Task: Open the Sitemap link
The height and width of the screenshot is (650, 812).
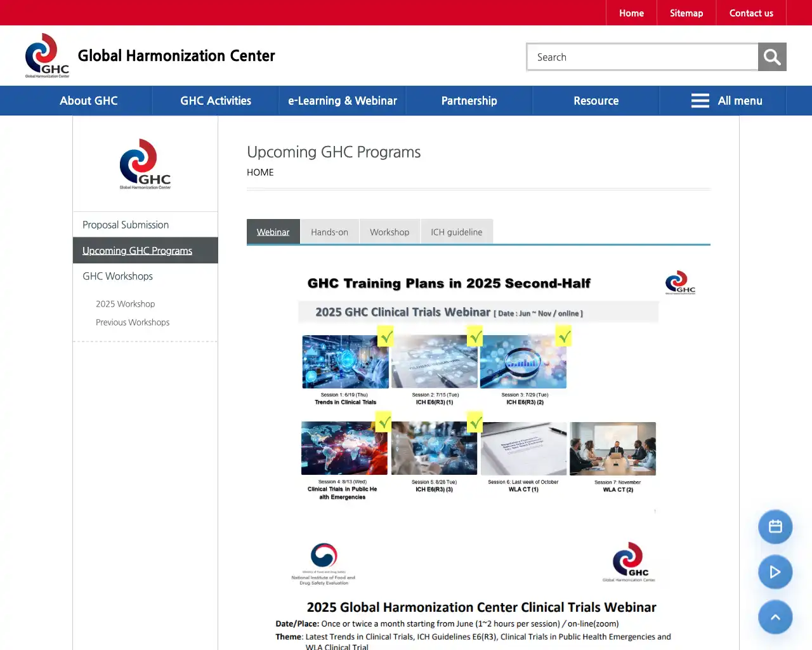Action: pyautogui.click(x=686, y=13)
